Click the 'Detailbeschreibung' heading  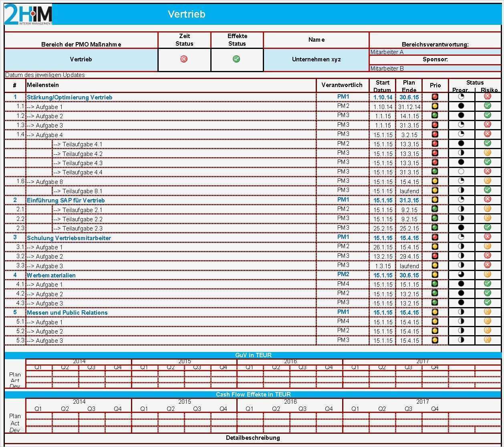coord(253,438)
